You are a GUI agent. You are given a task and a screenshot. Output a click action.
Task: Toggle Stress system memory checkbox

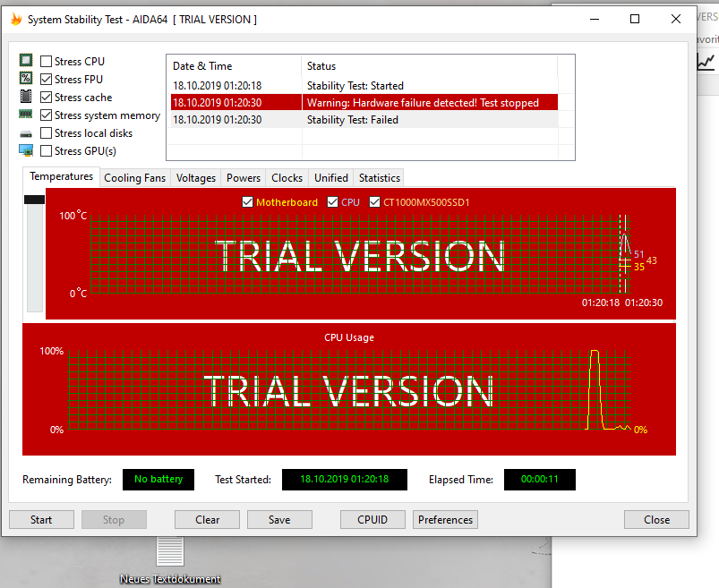coord(46,115)
